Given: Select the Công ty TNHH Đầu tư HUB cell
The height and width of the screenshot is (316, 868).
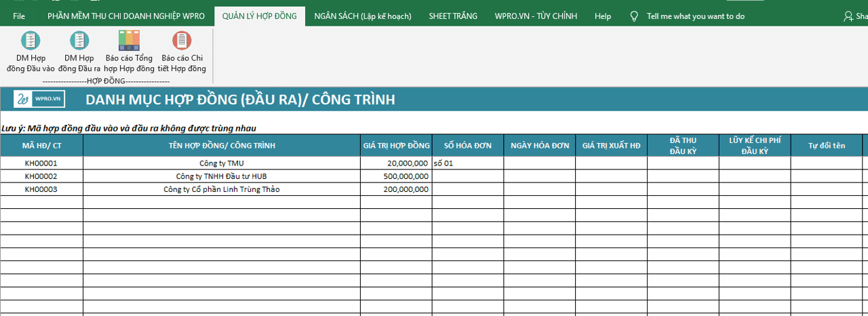Looking at the screenshot, I should 222,176.
